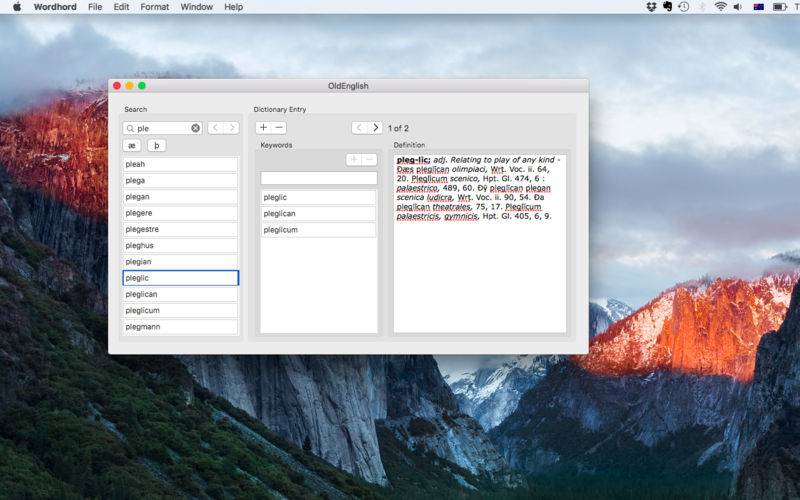Select 'plegere' in the search results

point(181,213)
